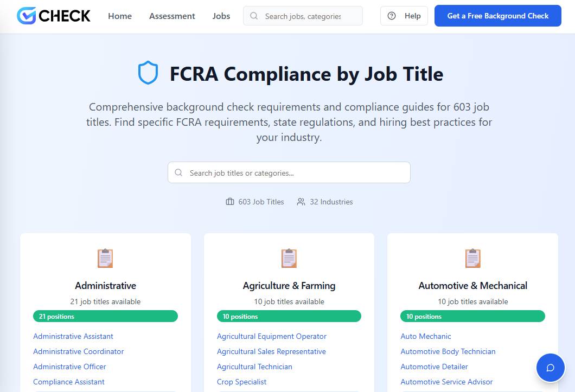Click the Administrative clipboard icon
Image resolution: width=575 pixels, height=392 pixels.
105,258
